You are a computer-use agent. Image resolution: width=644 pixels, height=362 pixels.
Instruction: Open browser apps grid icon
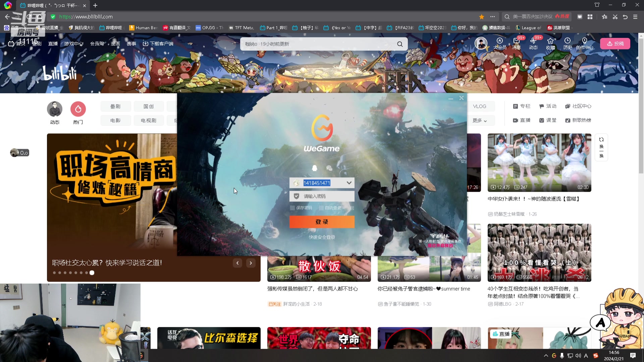click(590, 17)
